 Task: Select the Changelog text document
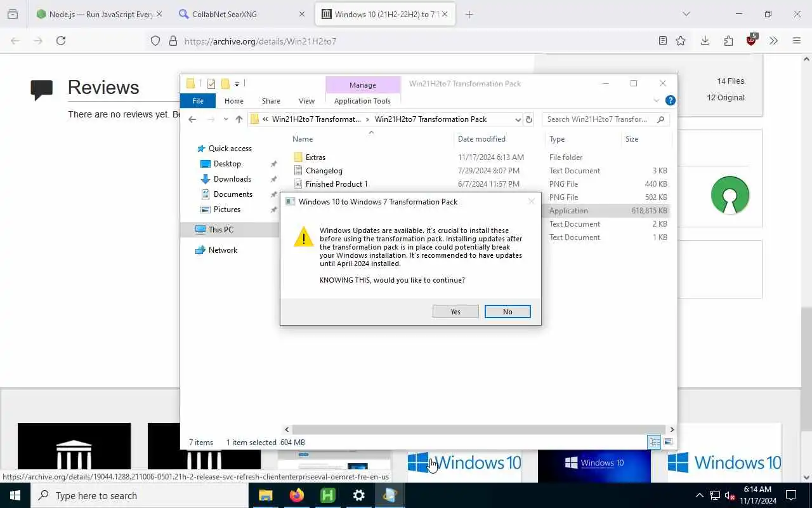[x=324, y=171]
